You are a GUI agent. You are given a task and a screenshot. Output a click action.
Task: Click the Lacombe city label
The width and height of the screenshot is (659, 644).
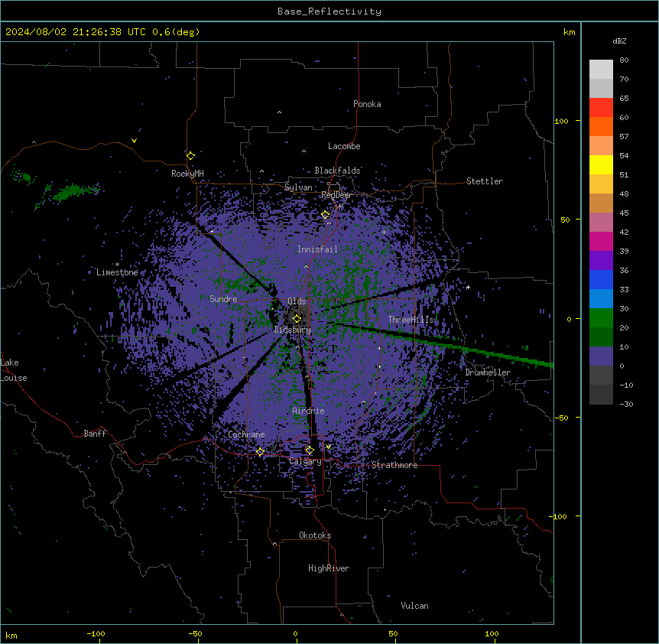coord(344,146)
